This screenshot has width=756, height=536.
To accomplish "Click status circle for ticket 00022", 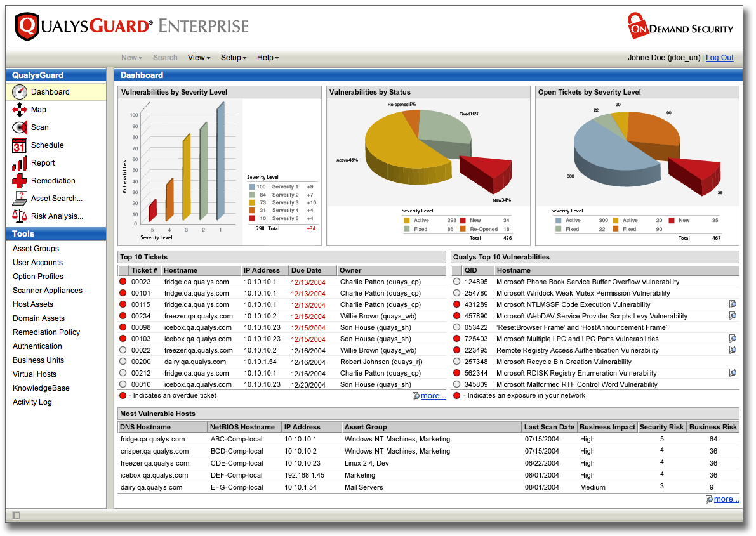I will tap(123, 350).
